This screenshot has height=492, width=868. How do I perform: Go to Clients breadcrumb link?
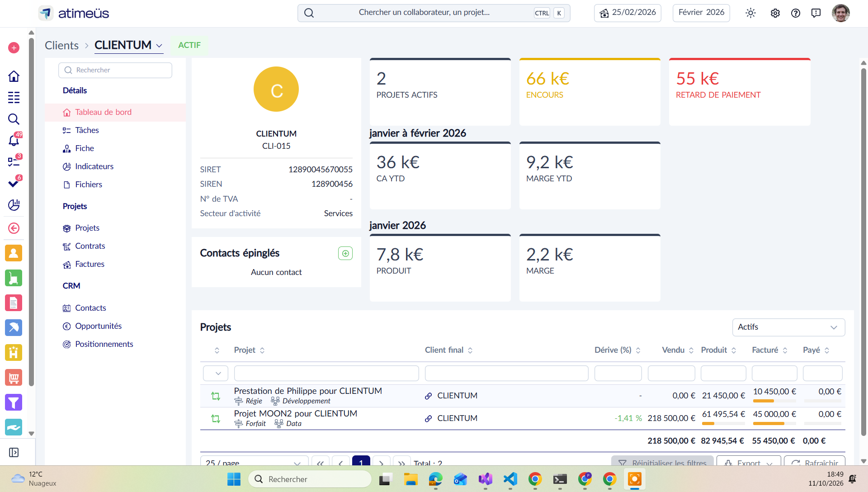[61, 46]
